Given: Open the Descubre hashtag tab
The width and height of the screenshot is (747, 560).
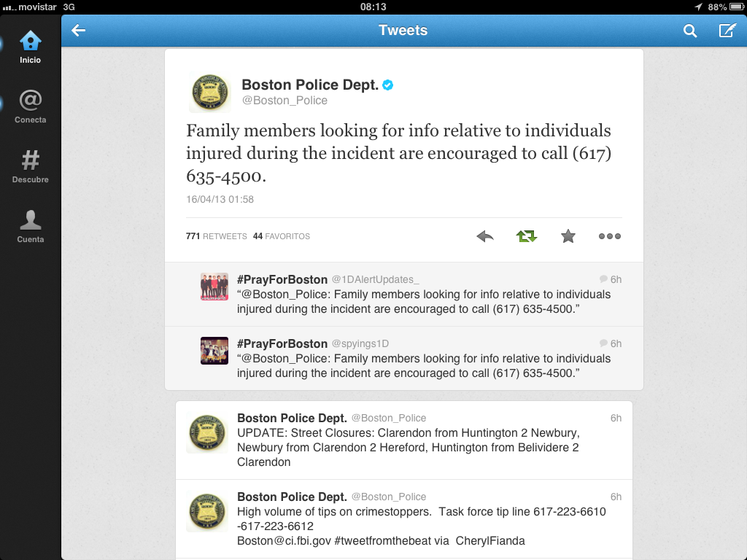Looking at the screenshot, I should coord(30,167).
